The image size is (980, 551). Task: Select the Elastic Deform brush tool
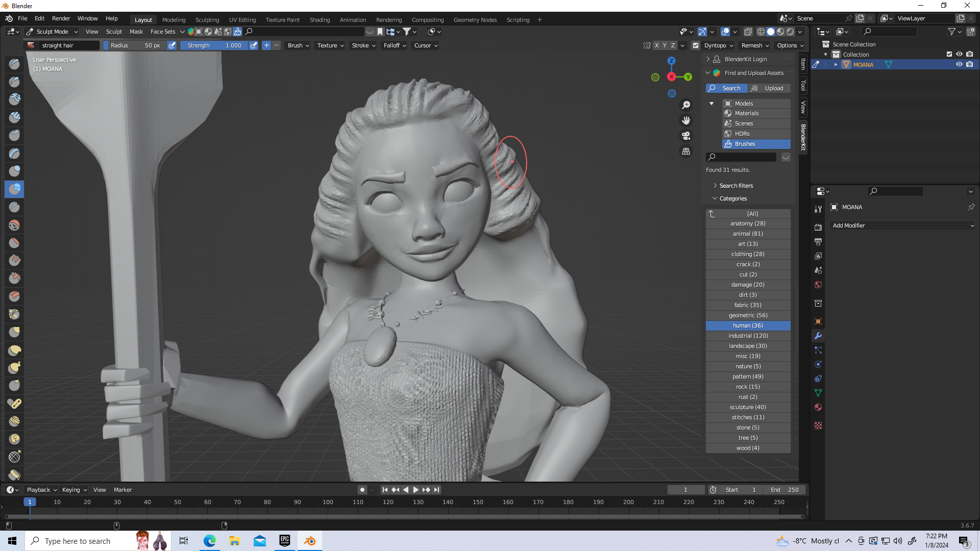pyautogui.click(x=14, y=350)
